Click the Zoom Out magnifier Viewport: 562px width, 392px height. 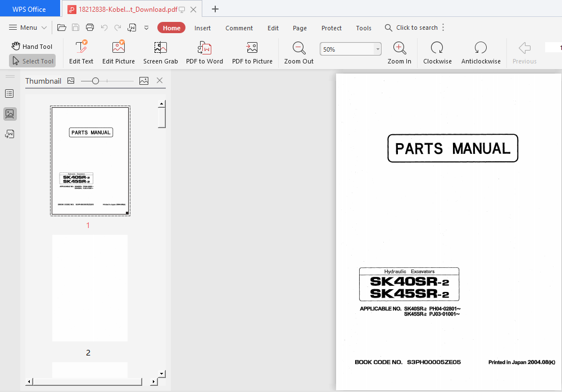(299, 52)
